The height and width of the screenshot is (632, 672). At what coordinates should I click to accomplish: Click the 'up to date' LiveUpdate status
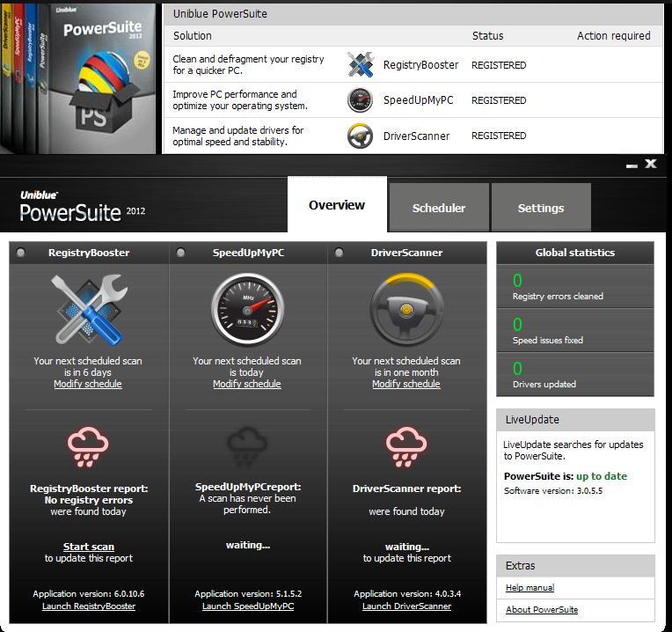tap(602, 476)
